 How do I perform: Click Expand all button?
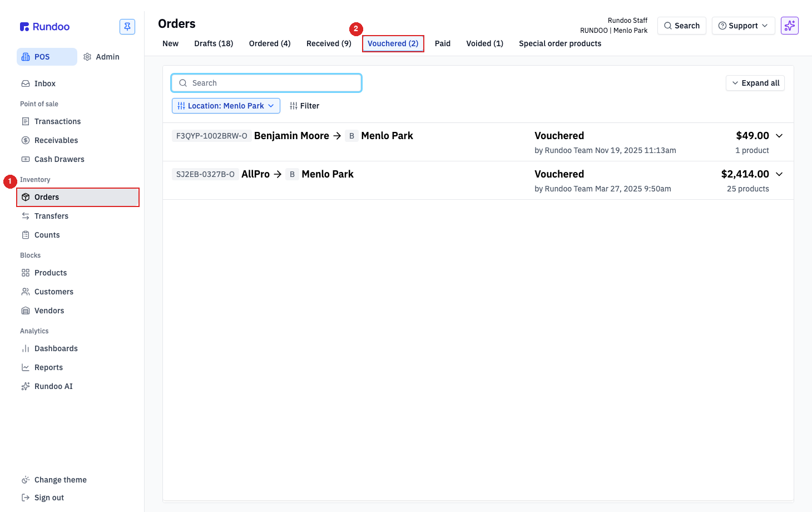point(755,83)
